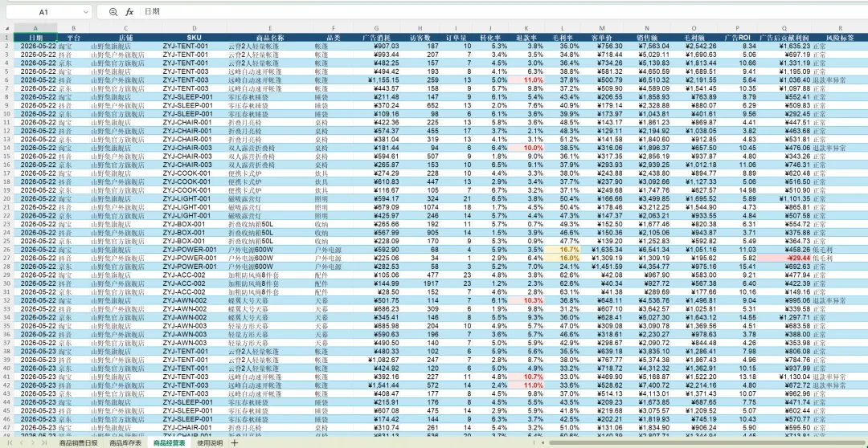This screenshot has height=448, width=868.
Task: Click the select-all corner triangle
Action: pos(7,28)
